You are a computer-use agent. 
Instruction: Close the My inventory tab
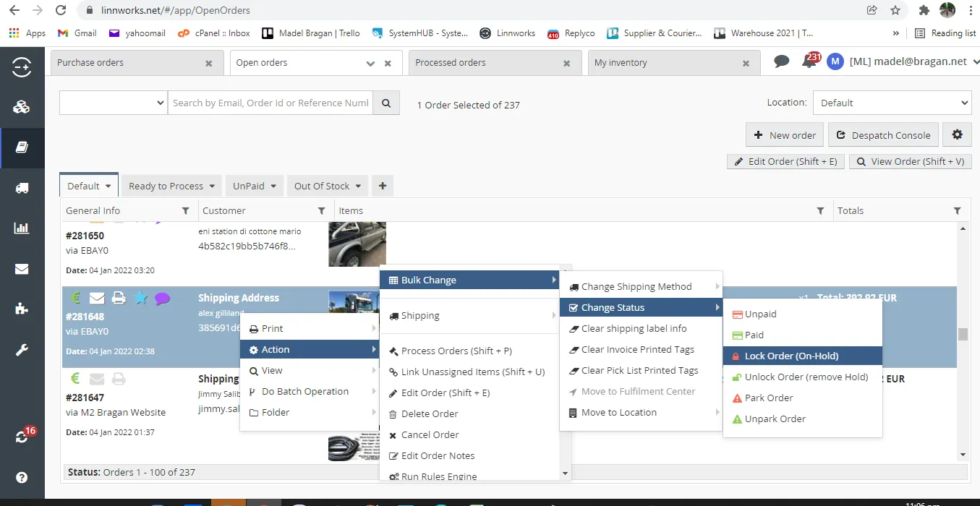click(746, 64)
